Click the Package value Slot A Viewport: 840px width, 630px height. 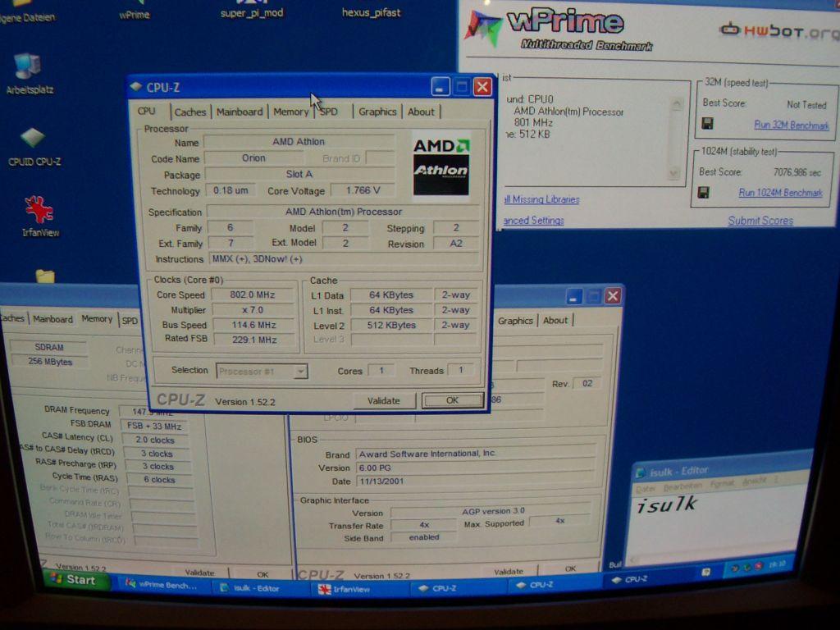click(299, 174)
